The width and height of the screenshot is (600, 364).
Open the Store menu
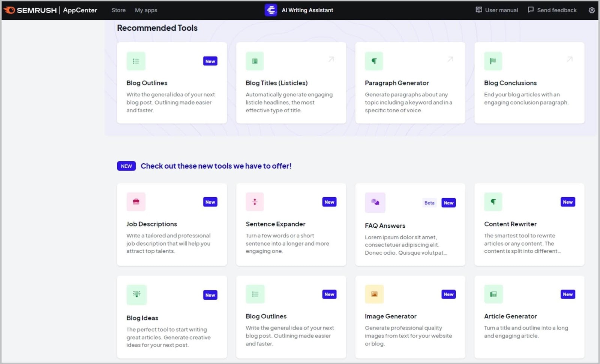[118, 10]
